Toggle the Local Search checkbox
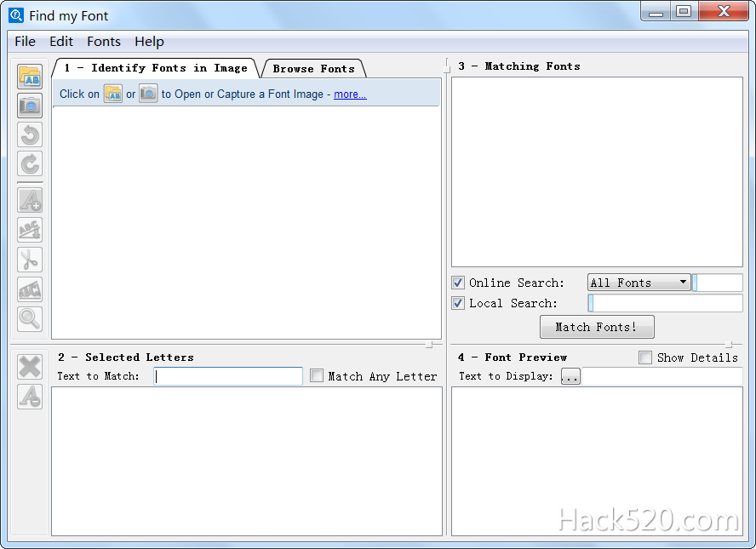 pyautogui.click(x=458, y=303)
